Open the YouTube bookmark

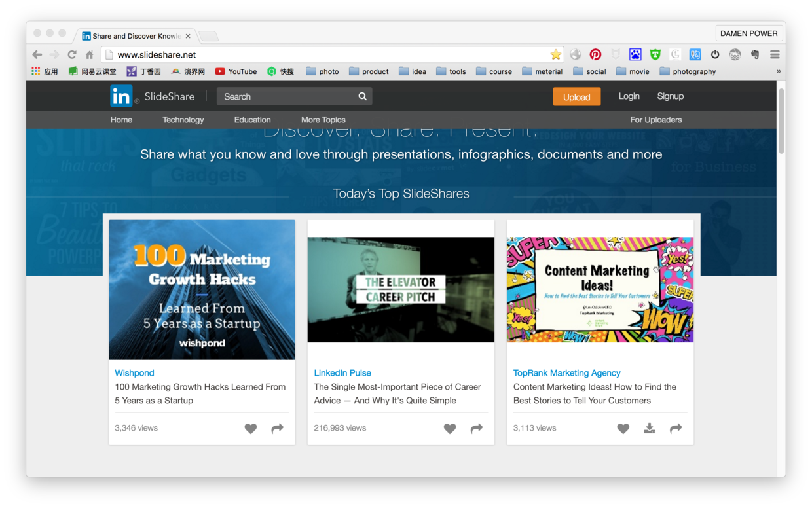pos(236,71)
